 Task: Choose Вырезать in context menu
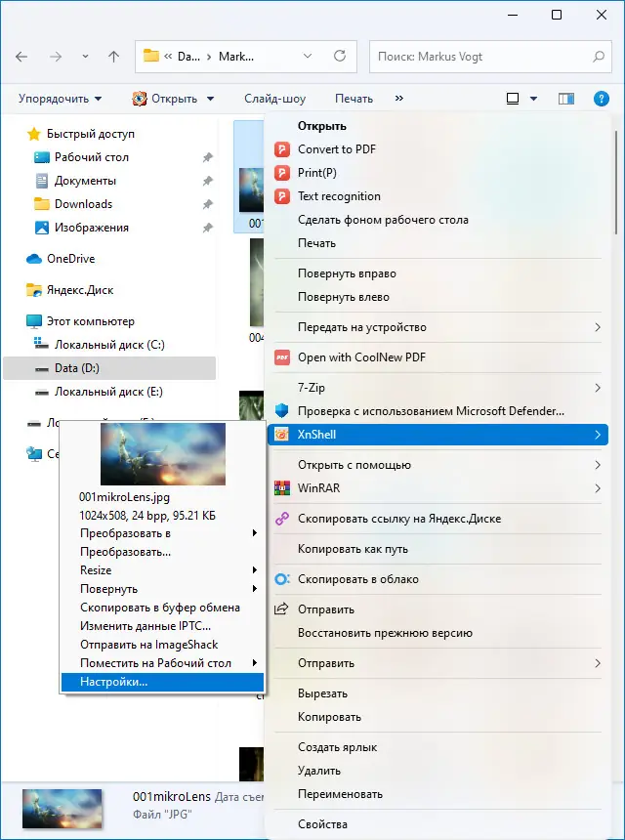(438, 693)
